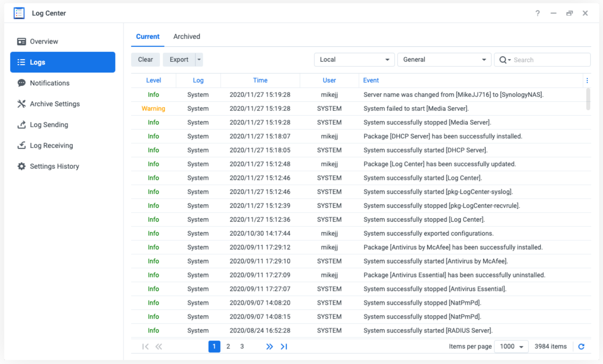
Task: Go to page 1
Action: click(x=214, y=346)
